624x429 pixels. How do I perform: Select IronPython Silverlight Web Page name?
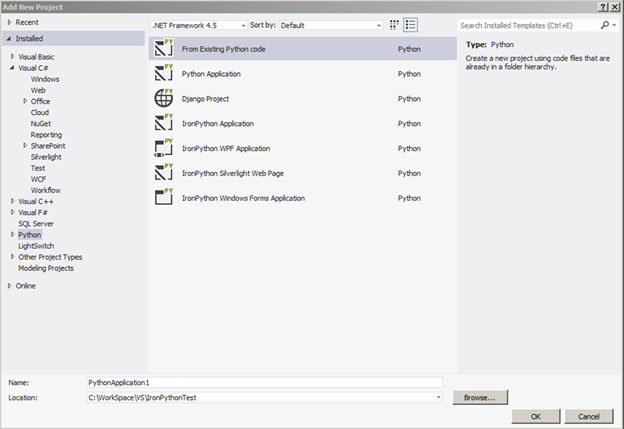coord(233,174)
